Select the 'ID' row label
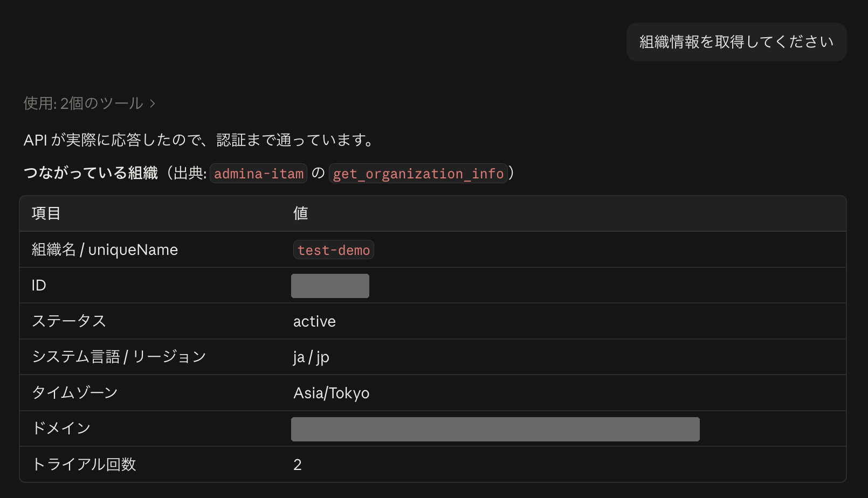This screenshot has height=498, width=868. (39, 286)
